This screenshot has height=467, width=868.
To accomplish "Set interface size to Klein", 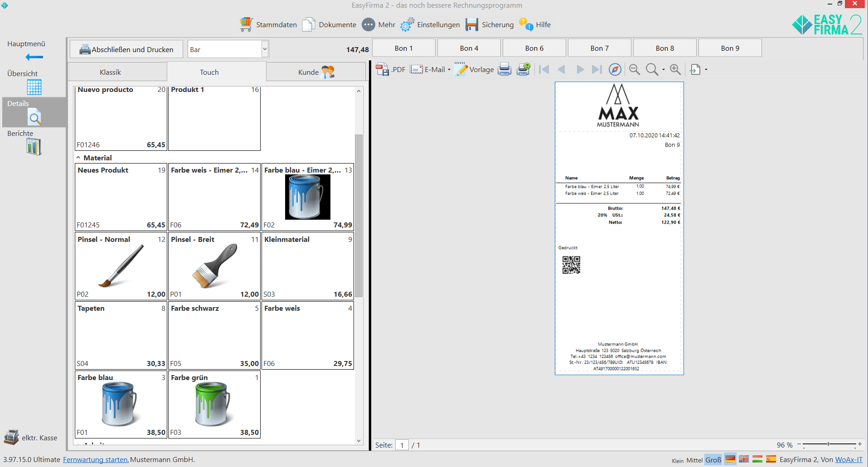I will 678,461.
